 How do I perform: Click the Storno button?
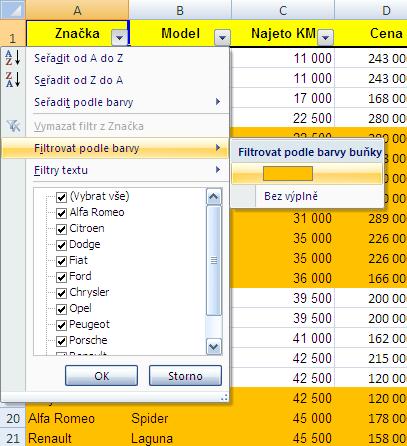(x=185, y=376)
